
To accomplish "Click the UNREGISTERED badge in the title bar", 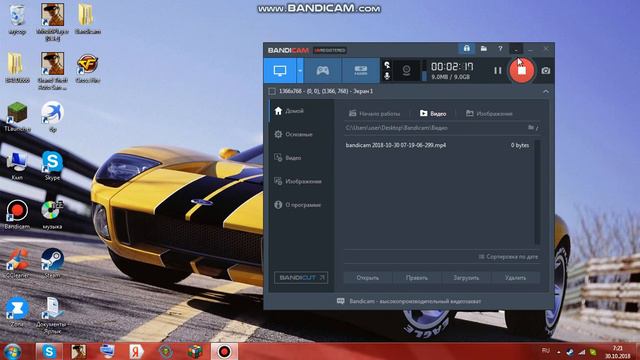I will 330,50.
